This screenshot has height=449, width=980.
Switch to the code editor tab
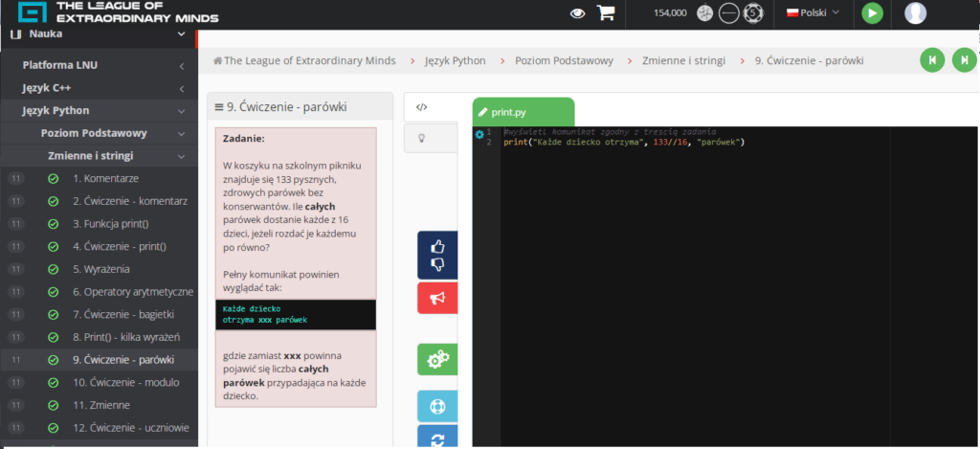coord(422,107)
